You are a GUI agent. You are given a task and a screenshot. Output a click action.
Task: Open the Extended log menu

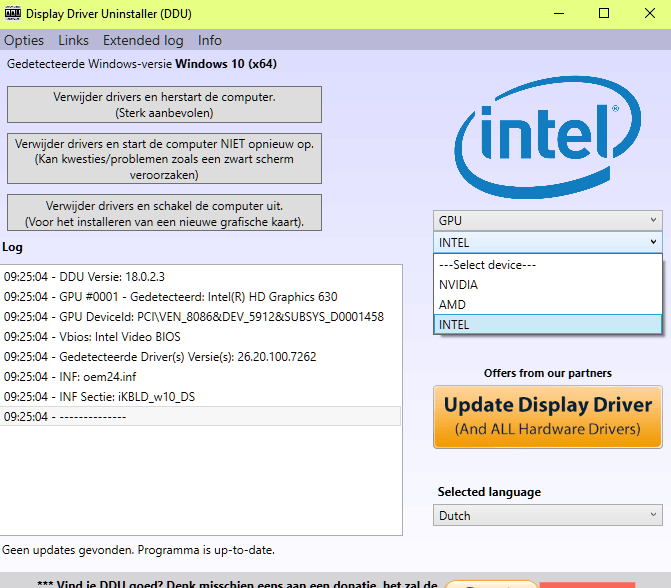tap(143, 41)
